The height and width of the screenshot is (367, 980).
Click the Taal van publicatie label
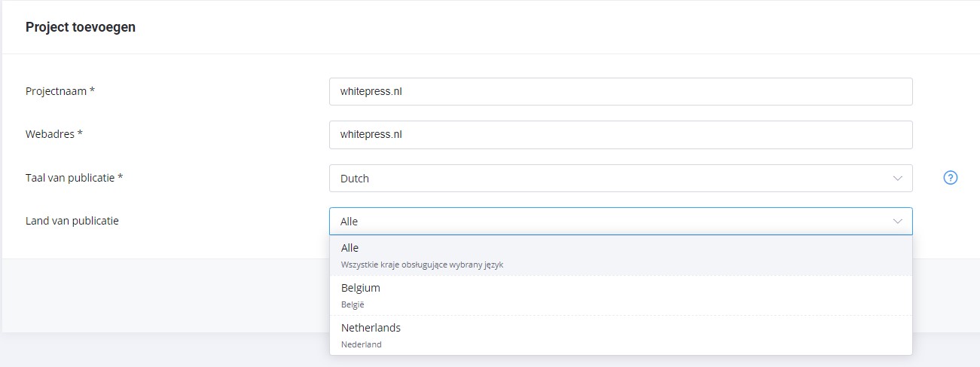coord(75,179)
